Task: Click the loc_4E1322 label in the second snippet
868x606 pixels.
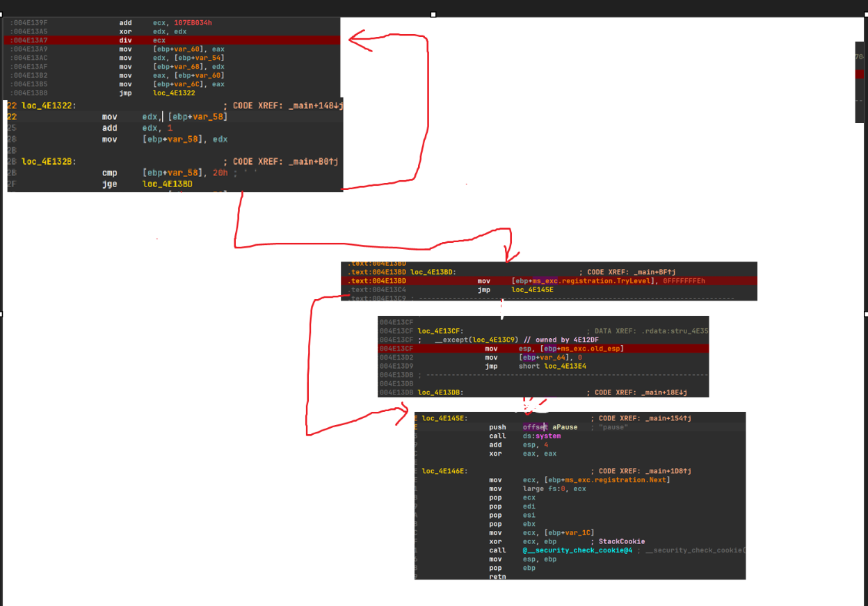Action: pos(49,105)
